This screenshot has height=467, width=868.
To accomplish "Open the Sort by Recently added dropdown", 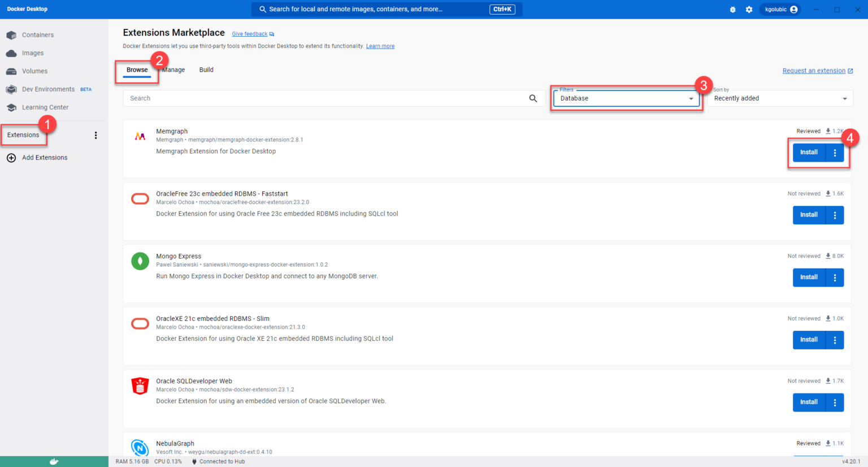I will 780,98.
